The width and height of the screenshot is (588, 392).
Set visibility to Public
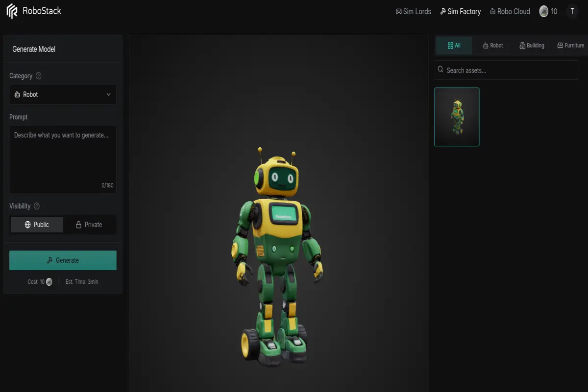(x=37, y=225)
